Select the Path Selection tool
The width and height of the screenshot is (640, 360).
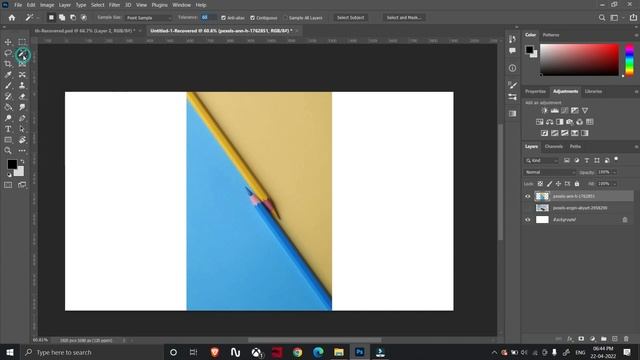(x=22, y=129)
